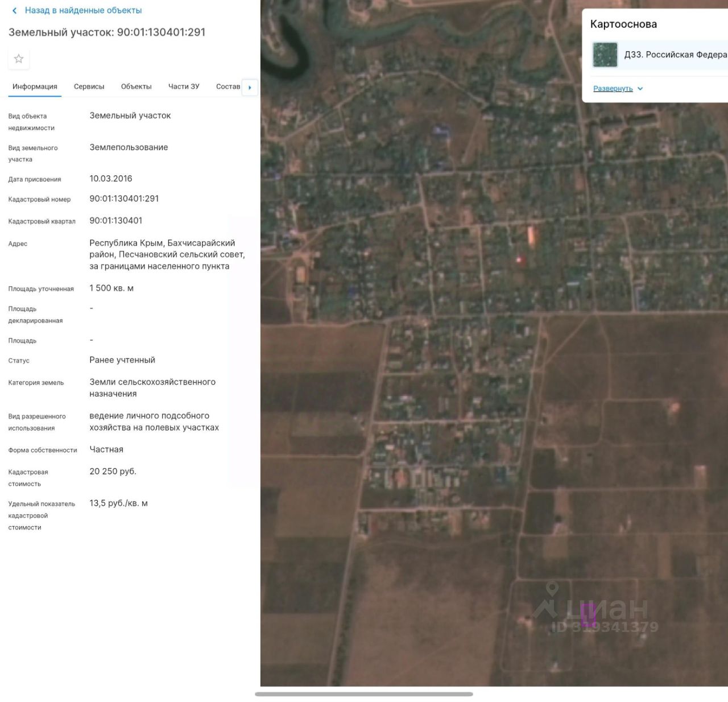Click cadastral number value 90:01:130401:291
This screenshot has height=702, width=728.
point(124,199)
